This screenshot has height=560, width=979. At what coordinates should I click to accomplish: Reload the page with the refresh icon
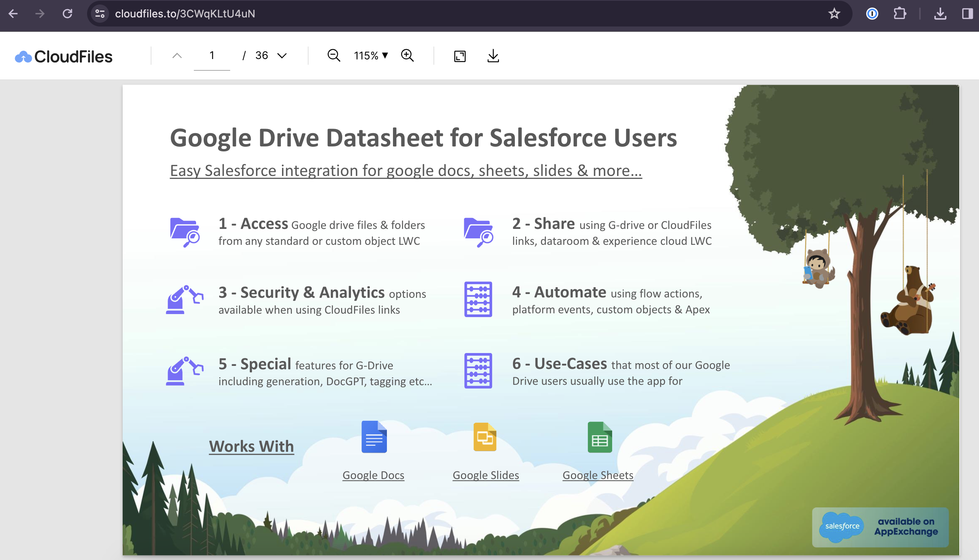(x=68, y=14)
